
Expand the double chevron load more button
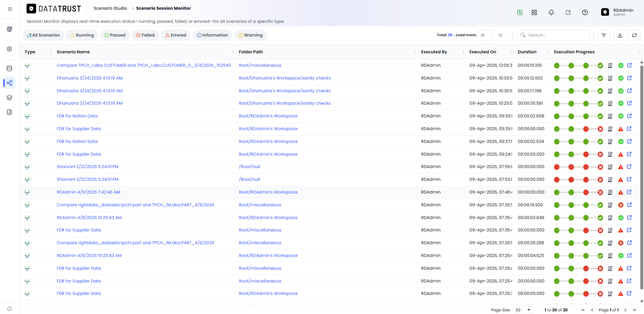(x=500, y=35)
